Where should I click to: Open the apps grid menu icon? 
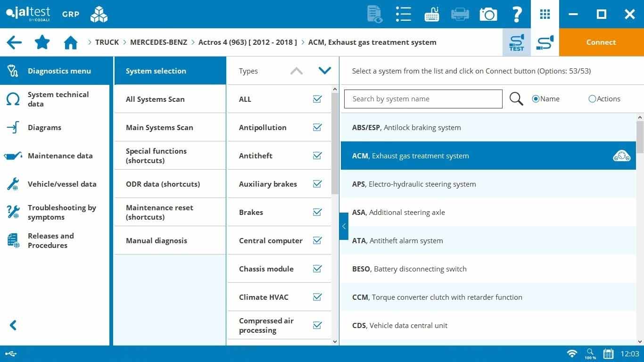545,14
